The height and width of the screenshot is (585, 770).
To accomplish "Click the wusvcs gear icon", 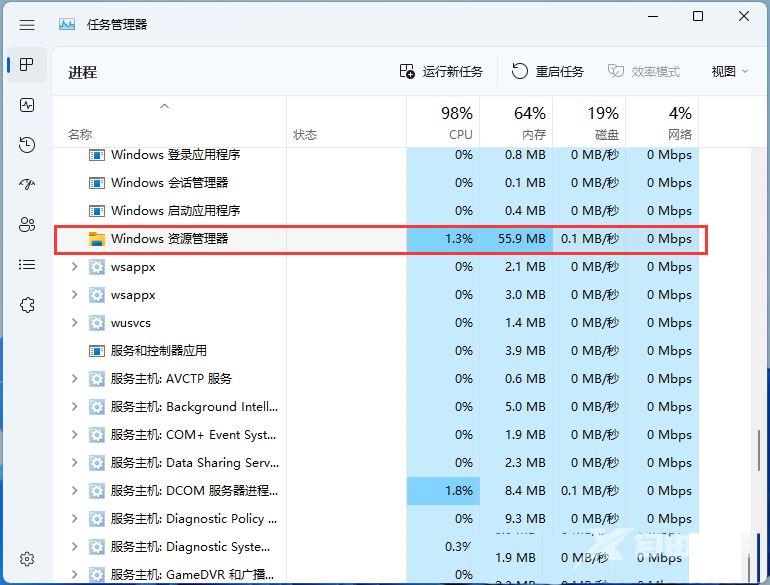I will coord(97,323).
